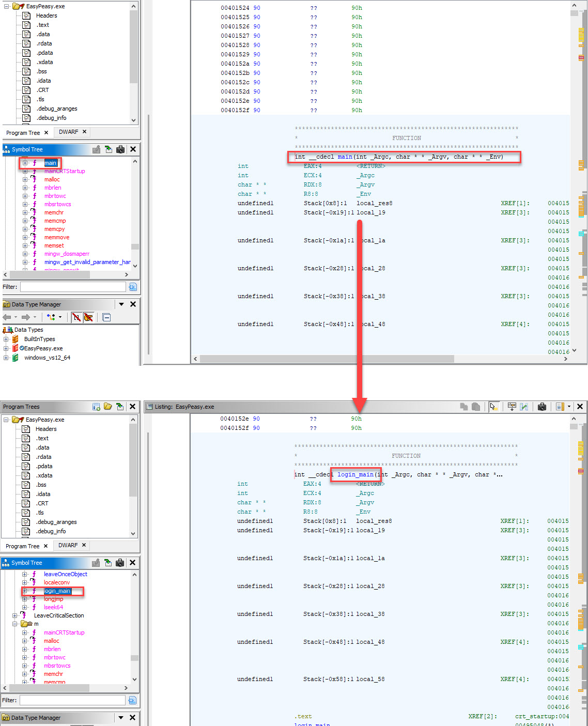The height and width of the screenshot is (726, 588).
Task: Open the Listing field editor icon
Action: click(x=512, y=407)
